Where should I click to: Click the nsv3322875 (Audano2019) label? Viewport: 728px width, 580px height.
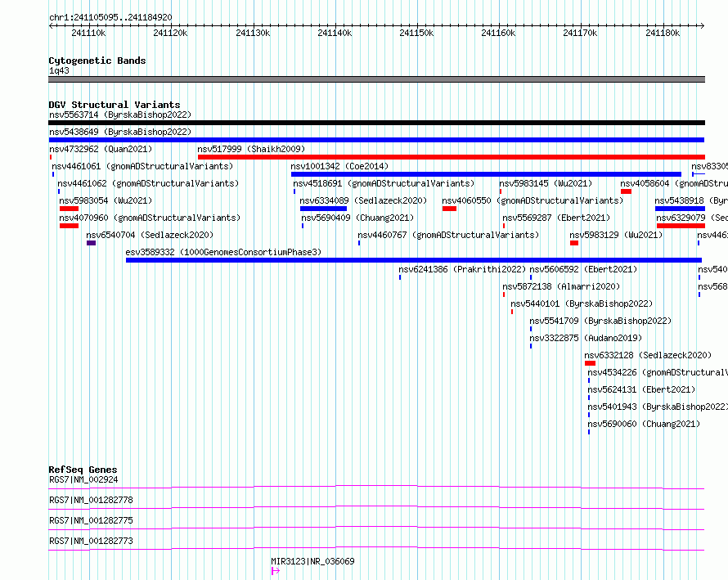click(586, 338)
